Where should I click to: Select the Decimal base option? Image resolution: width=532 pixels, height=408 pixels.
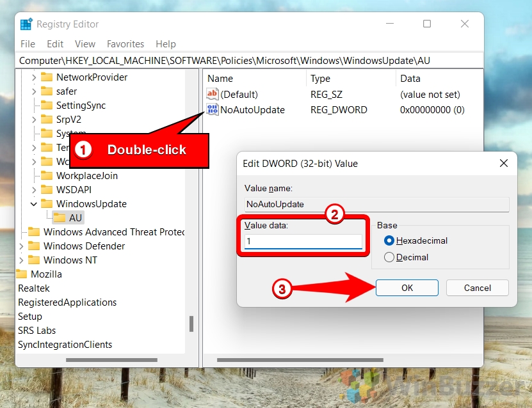coord(389,257)
